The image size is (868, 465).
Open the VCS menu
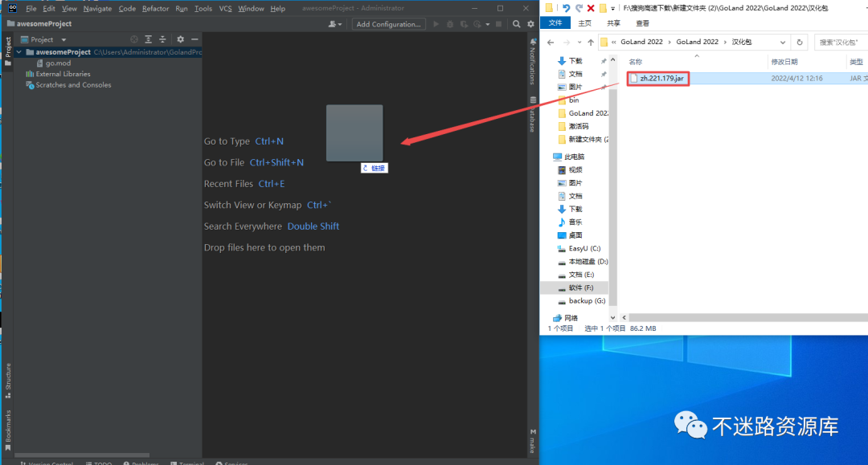(x=225, y=8)
